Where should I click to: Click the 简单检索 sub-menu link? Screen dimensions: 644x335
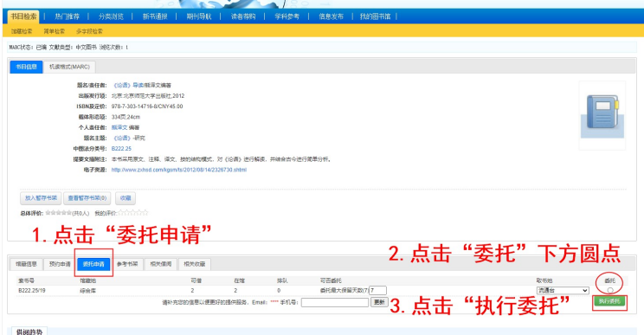55,31
